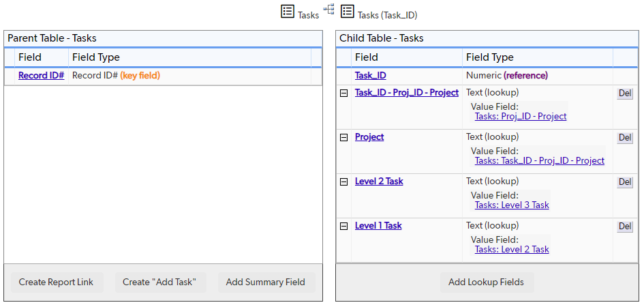
Task: Open the Record ID# field link
Action: [41, 76]
